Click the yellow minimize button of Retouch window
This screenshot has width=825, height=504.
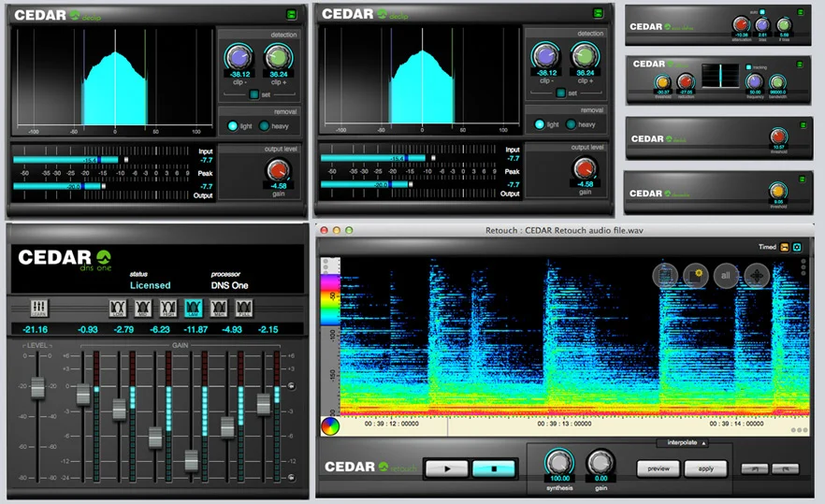click(x=336, y=230)
